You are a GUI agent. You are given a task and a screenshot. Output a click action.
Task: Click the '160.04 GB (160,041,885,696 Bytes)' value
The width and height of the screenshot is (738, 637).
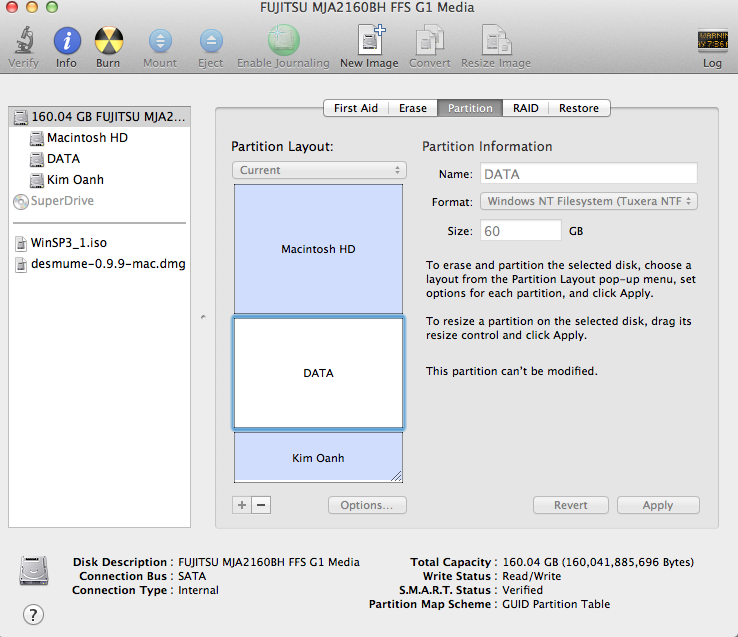click(x=598, y=562)
